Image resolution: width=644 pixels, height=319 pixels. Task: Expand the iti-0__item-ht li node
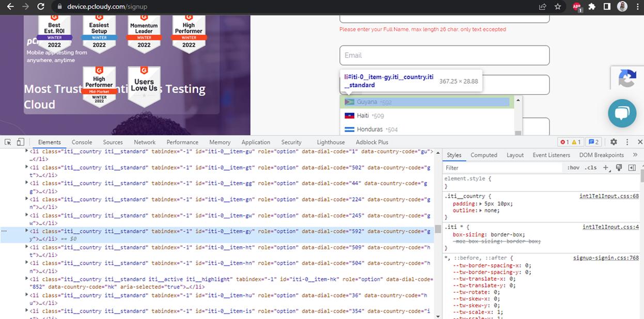(x=27, y=247)
